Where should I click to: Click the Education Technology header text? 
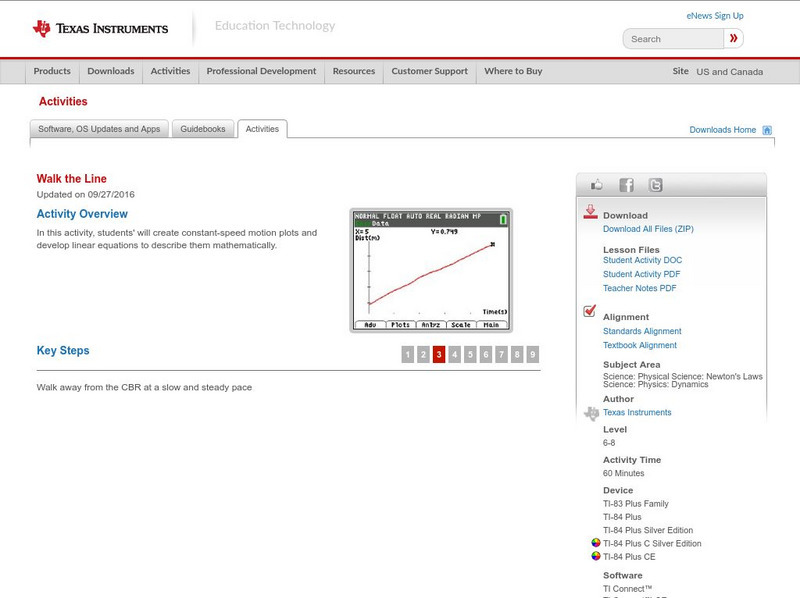tap(275, 26)
